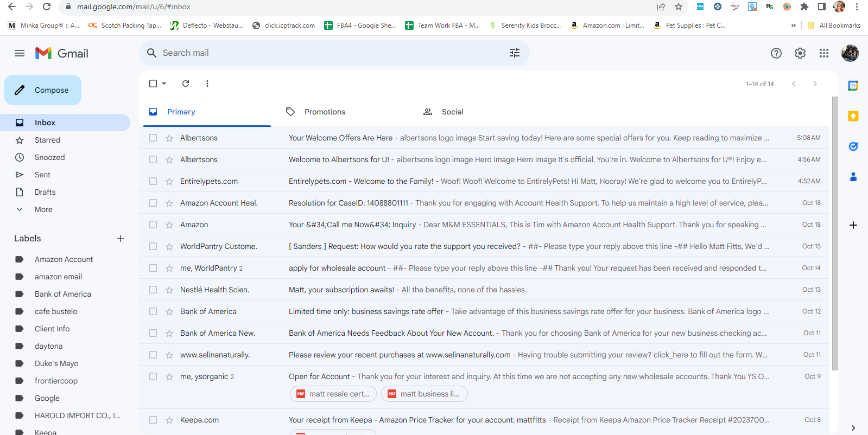Open Resolution for CaseID email
This screenshot has height=435, width=868.
pos(484,203)
